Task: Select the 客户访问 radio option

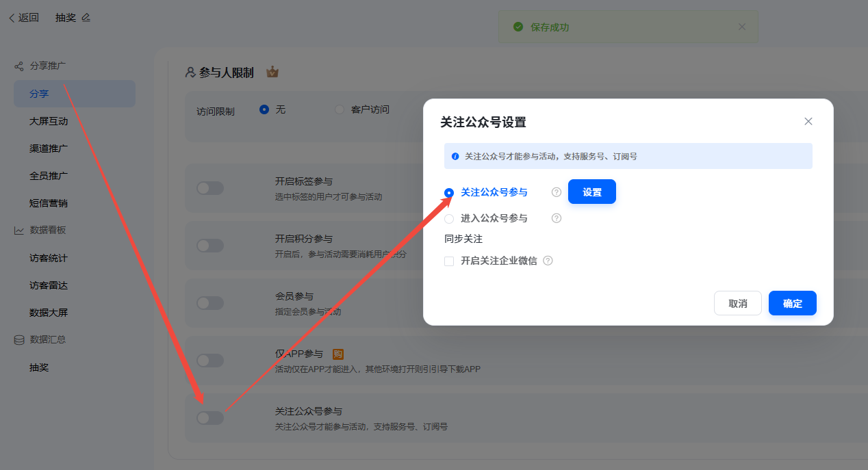Action: (340, 109)
